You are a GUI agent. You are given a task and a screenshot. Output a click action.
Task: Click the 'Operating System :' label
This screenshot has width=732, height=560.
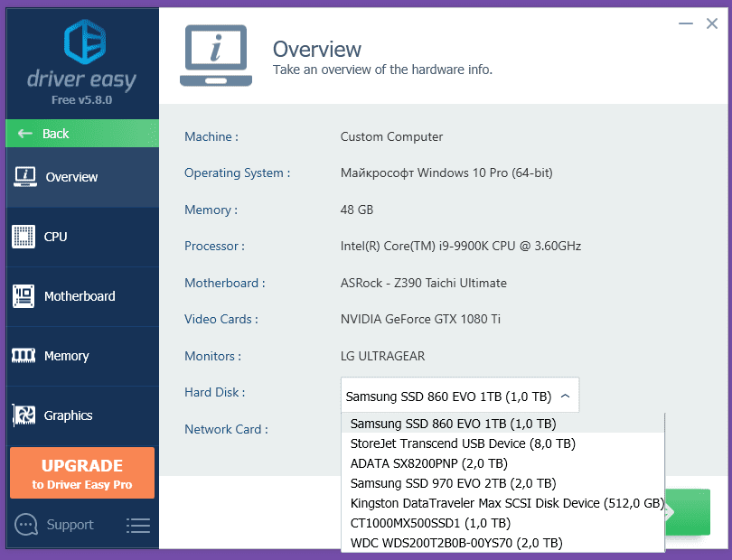(237, 173)
